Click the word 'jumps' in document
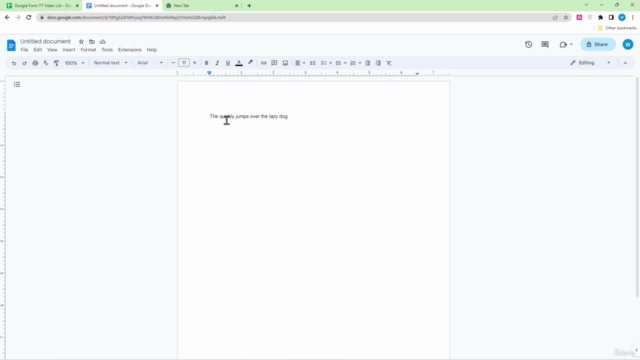640x360 pixels. click(x=242, y=116)
